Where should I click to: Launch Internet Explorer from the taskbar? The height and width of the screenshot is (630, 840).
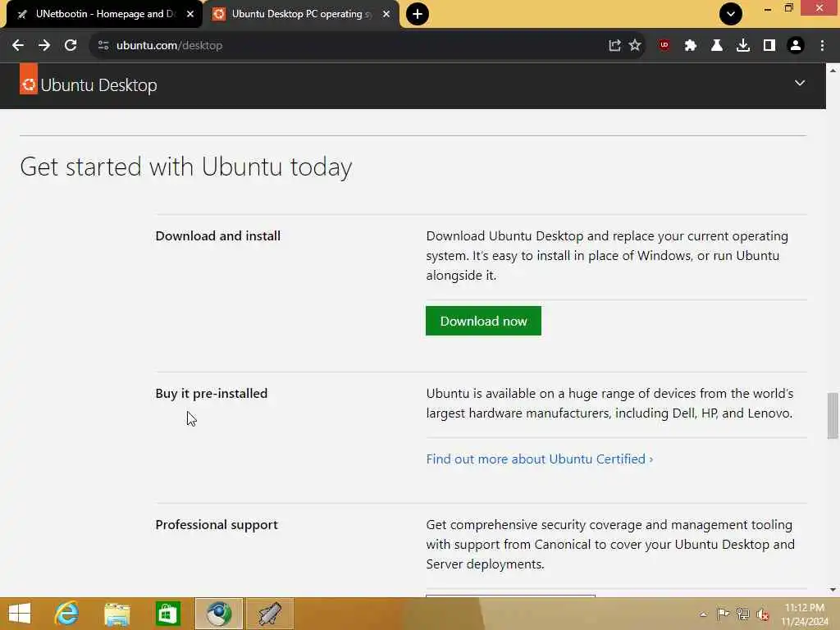[x=67, y=614]
